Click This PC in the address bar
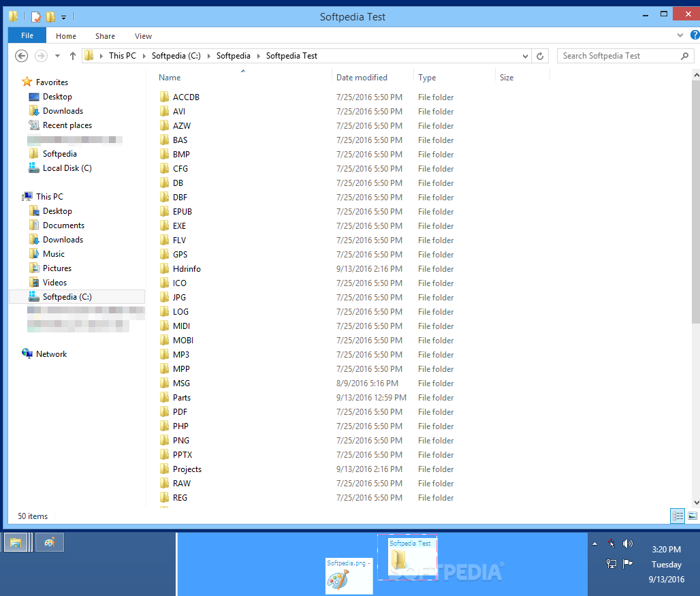 coord(123,56)
